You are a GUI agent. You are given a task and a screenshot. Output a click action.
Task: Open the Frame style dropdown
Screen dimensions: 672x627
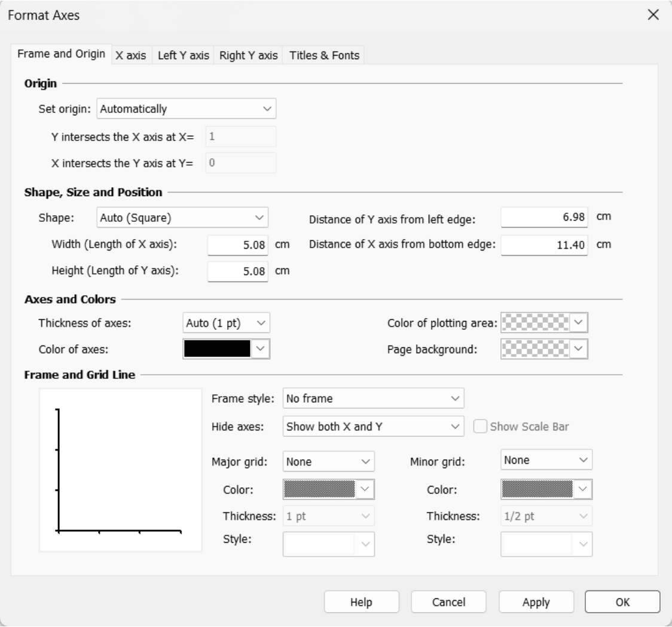373,399
